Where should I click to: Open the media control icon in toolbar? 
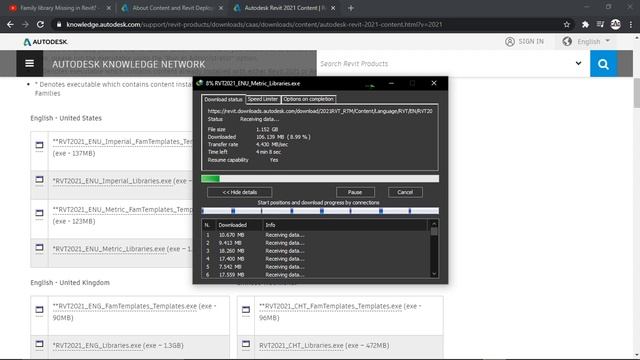[600, 24]
